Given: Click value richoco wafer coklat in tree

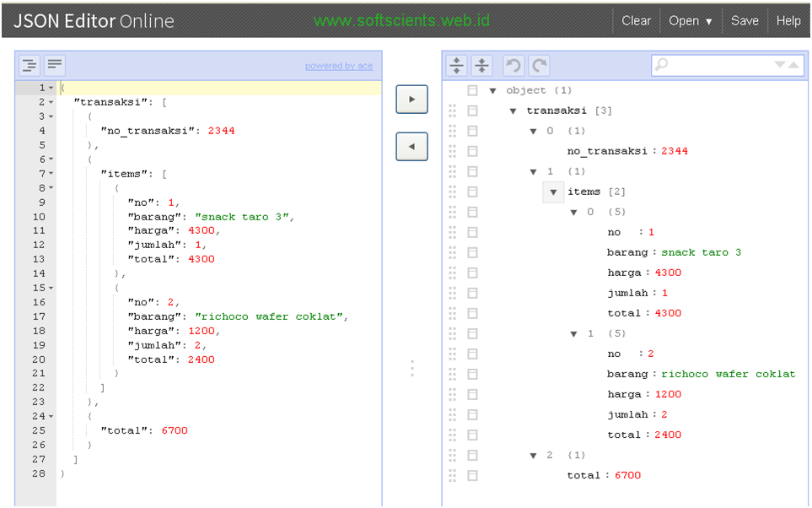Looking at the screenshot, I should point(729,374).
